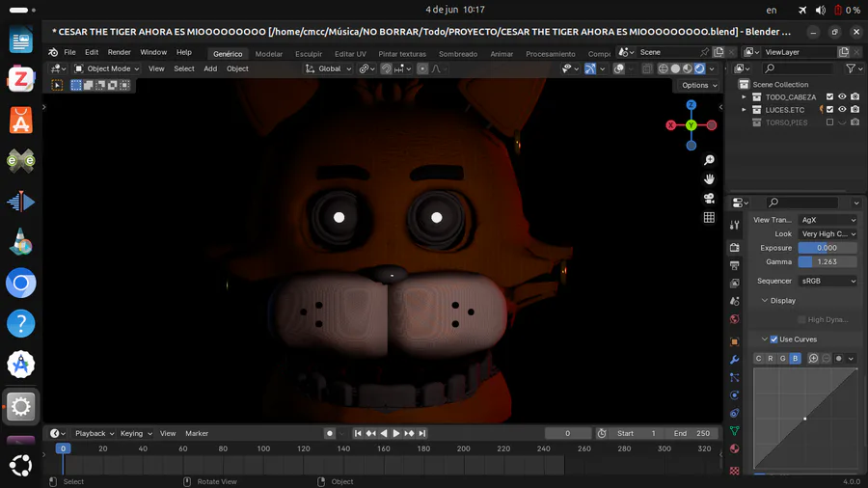Open the Tool properties tab (wrench-screwdriver icon)

[735, 225]
